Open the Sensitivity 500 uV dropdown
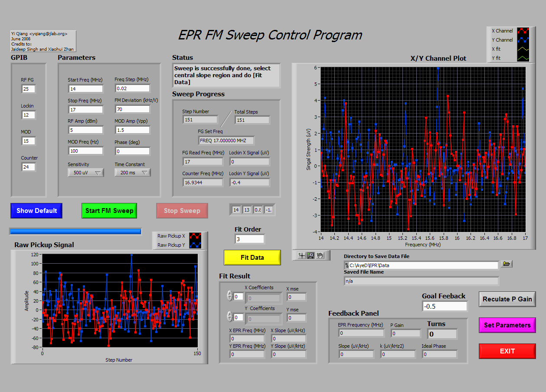This screenshot has height=392, width=546. click(x=86, y=173)
